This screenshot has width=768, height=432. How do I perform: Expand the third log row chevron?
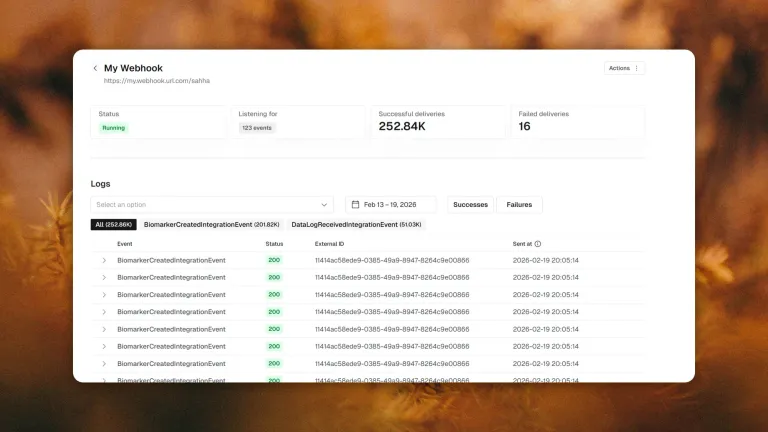coord(104,295)
